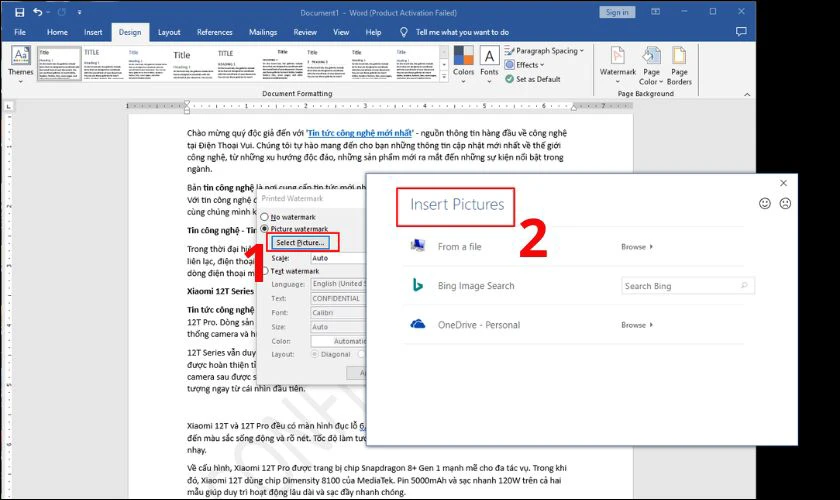Switch to the Layout tab
The width and height of the screenshot is (840, 500).
[x=169, y=32]
